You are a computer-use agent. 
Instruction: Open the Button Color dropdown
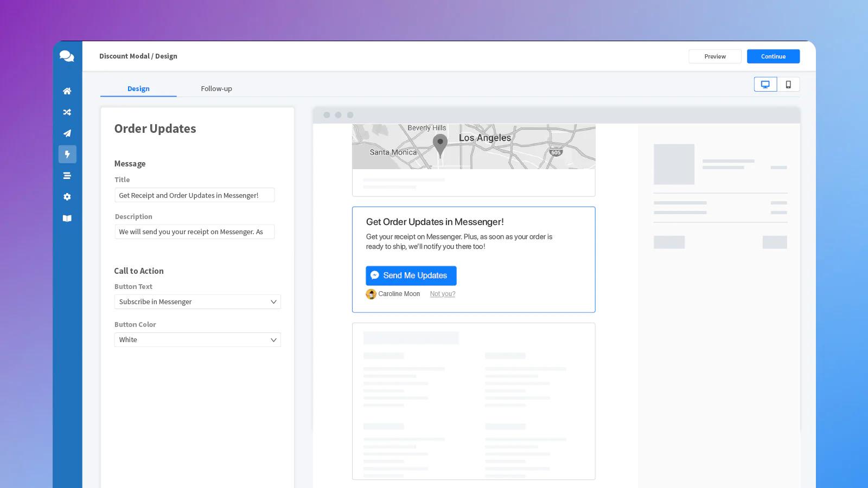point(197,339)
